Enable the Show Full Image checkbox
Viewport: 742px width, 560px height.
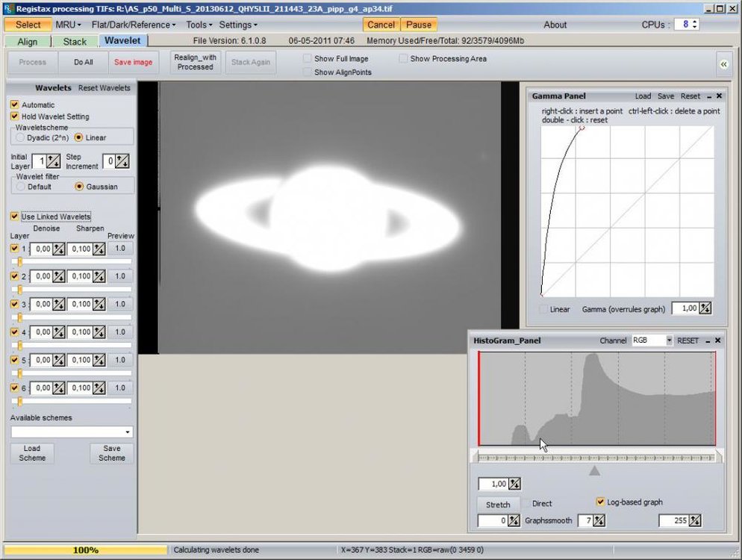pyautogui.click(x=307, y=58)
